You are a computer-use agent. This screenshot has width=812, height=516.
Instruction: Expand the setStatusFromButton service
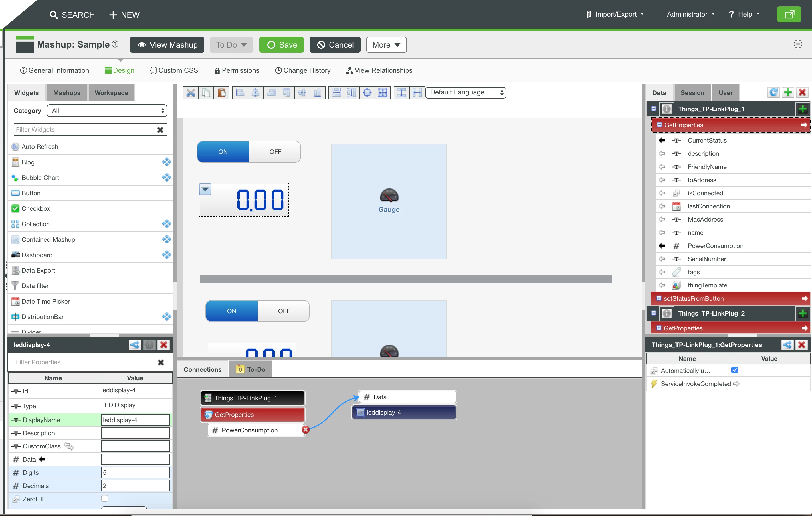(x=659, y=298)
